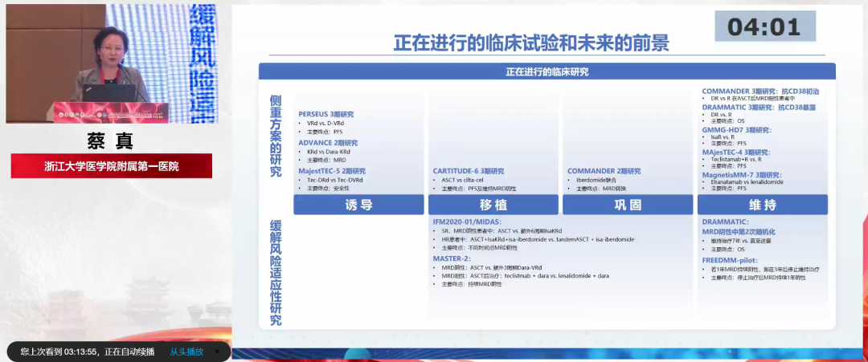Click the COMMANDER 2期研究 heading
Image resolution: width=868 pixels, height=362 pixels.
[x=604, y=171]
